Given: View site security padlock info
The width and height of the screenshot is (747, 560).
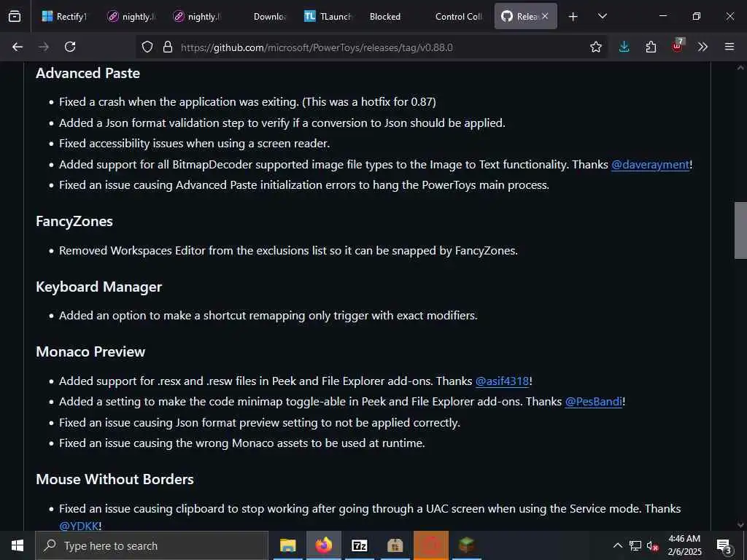Looking at the screenshot, I should 167,47.
